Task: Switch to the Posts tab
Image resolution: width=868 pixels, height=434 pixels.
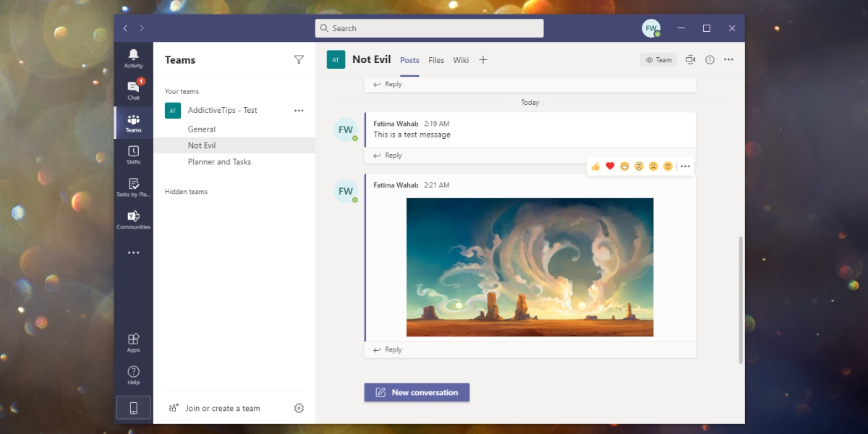Action: pyautogui.click(x=409, y=60)
